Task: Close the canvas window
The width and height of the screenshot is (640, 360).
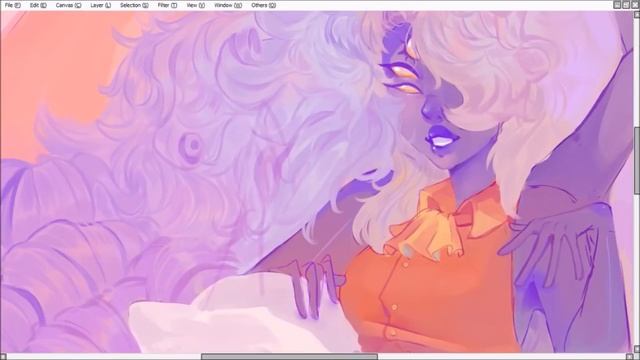Action: point(635,5)
